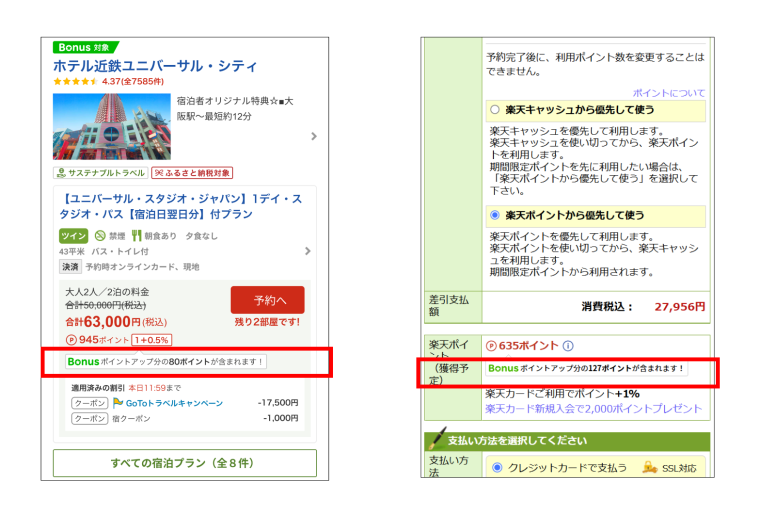Image resolution: width=760 pixels, height=516 pixels.
Task: Open the ホテル近鉄ユニバーサル・シティ hotel title link
Action: 155,66
